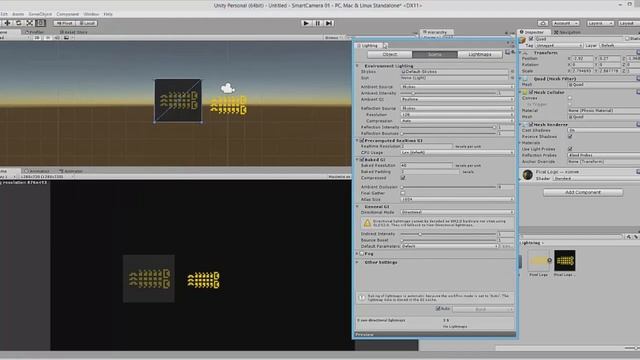Select the Rect transform tool
640x360 pixels.
coord(40,23)
